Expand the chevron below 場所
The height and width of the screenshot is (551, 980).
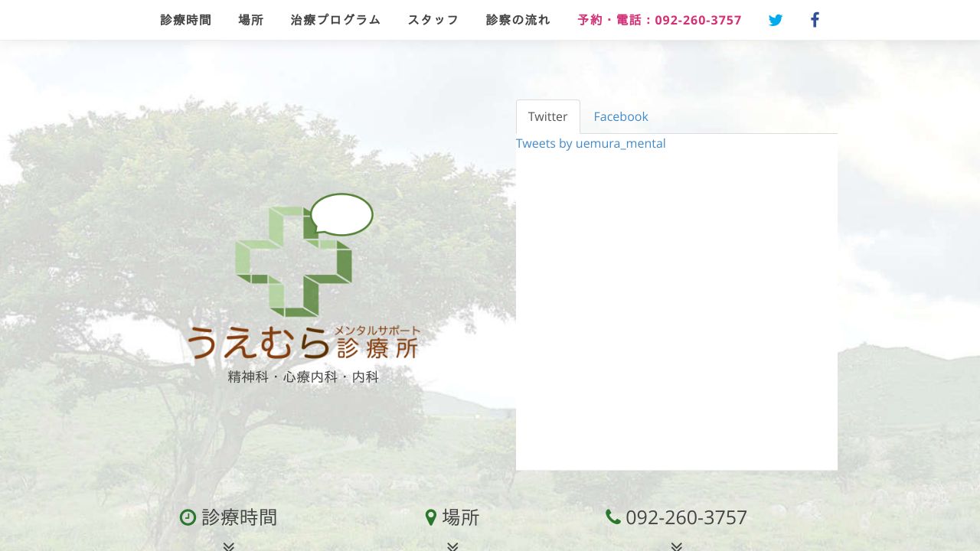(x=452, y=546)
